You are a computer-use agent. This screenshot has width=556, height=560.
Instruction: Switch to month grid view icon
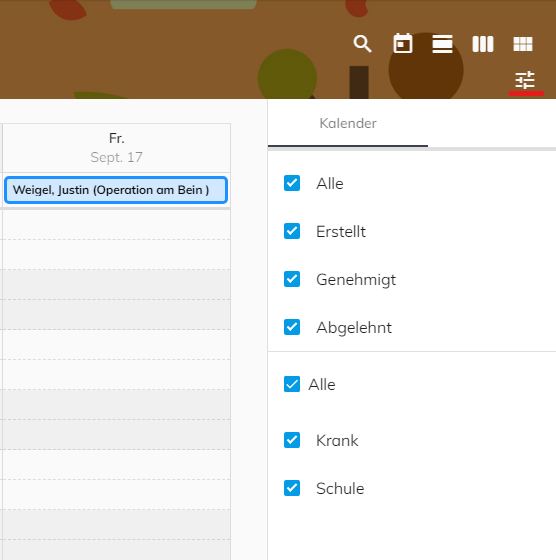pos(523,44)
